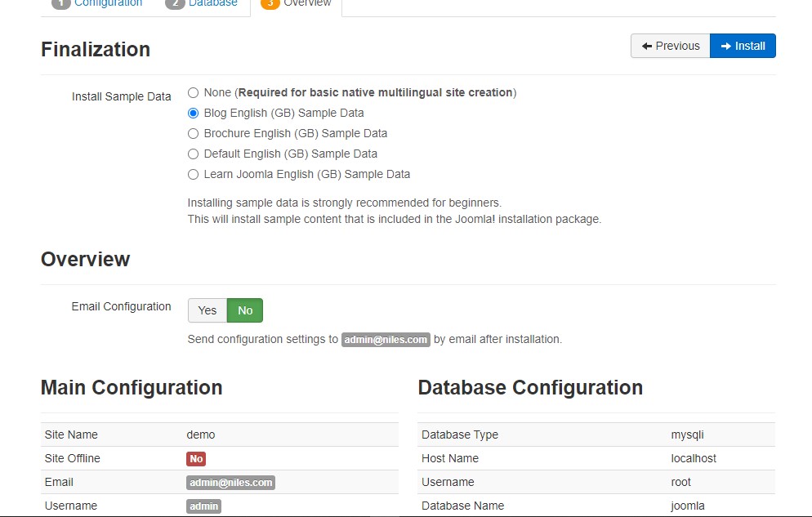812x517 pixels.
Task: Select Learn Joomla English (GB) Sample Data
Action: pos(193,174)
